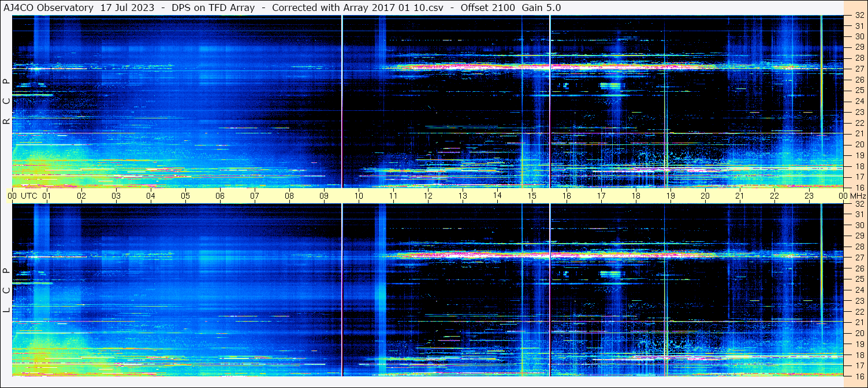Click the 20 hour label on time axis

click(705, 196)
